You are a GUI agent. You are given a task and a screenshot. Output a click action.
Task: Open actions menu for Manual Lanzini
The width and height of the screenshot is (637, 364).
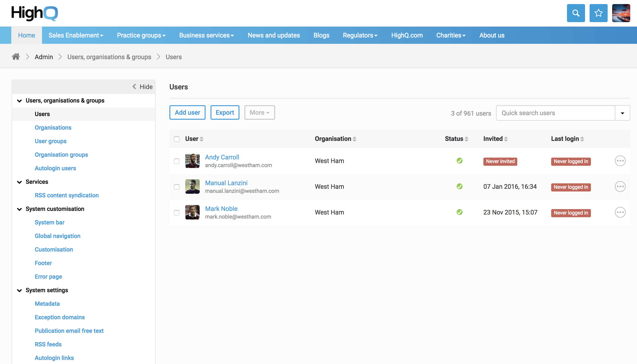(620, 187)
